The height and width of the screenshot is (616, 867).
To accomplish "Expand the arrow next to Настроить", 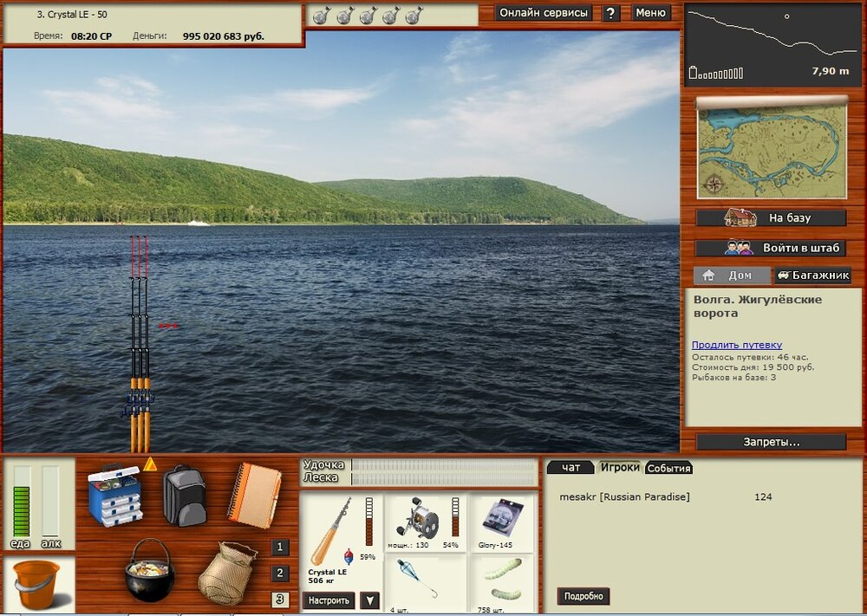I will (x=369, y=600).
